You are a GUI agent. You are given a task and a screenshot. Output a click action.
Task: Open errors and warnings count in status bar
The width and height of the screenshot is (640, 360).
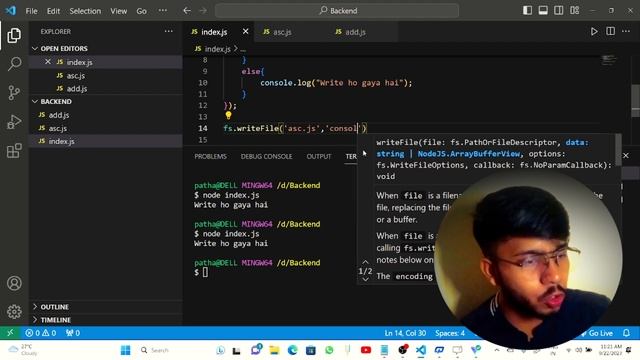[41, 333]
